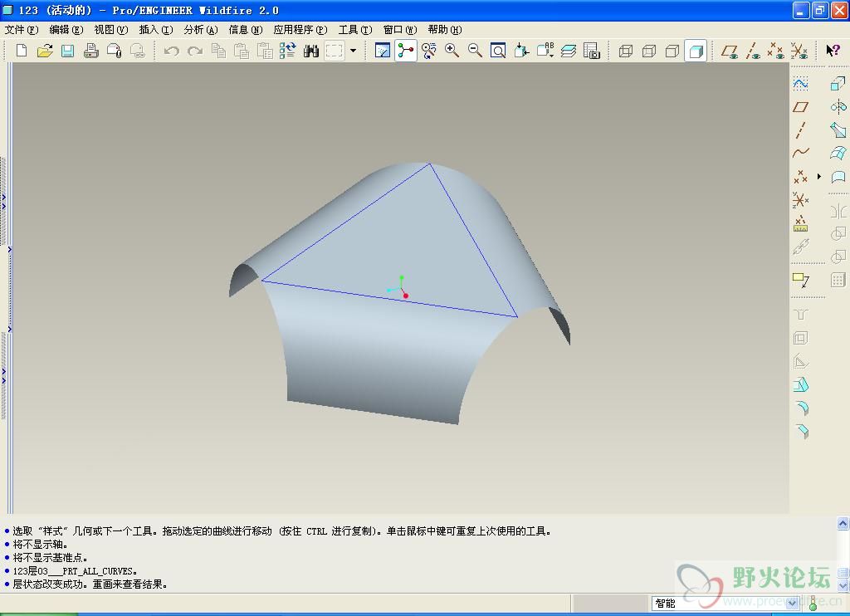Screen dimensions: 850x616
Task: Click the 层状态改变成功 message line
Action: pyautogui.click(x=90, y=584)
